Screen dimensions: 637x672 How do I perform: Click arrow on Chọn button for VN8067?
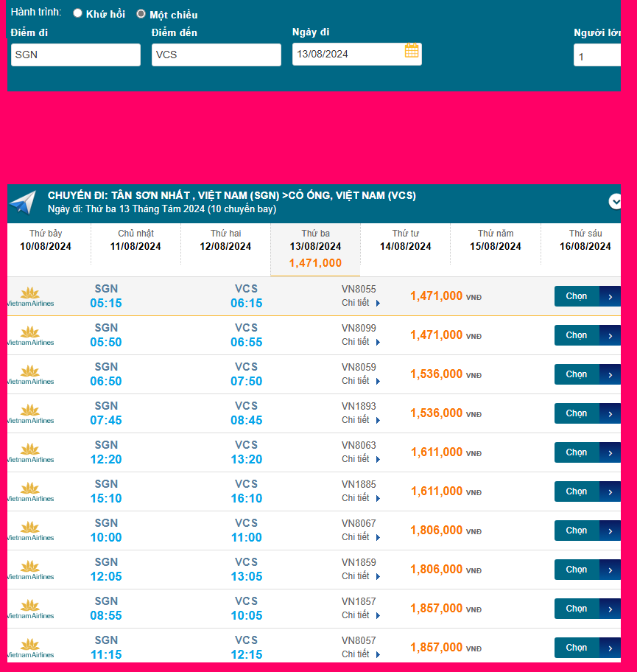click(x=610, y=531)
